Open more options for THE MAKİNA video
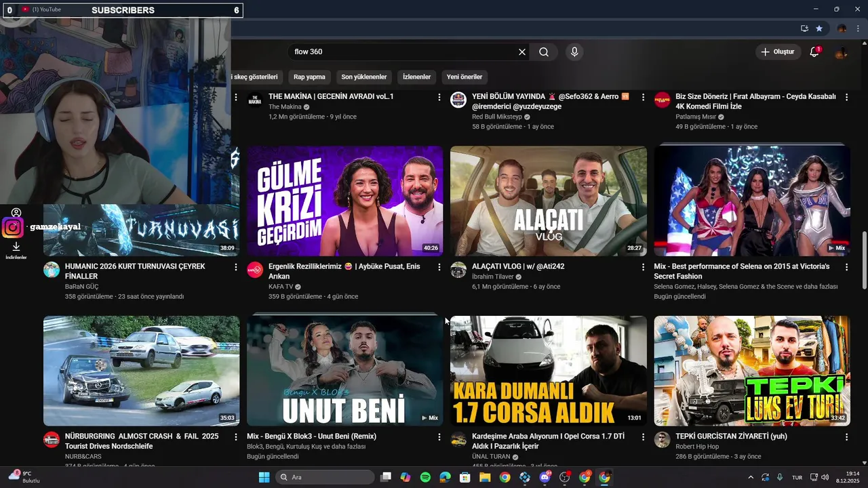The height and width of the screenshot is (488, 868). click(x=439, y=97)
